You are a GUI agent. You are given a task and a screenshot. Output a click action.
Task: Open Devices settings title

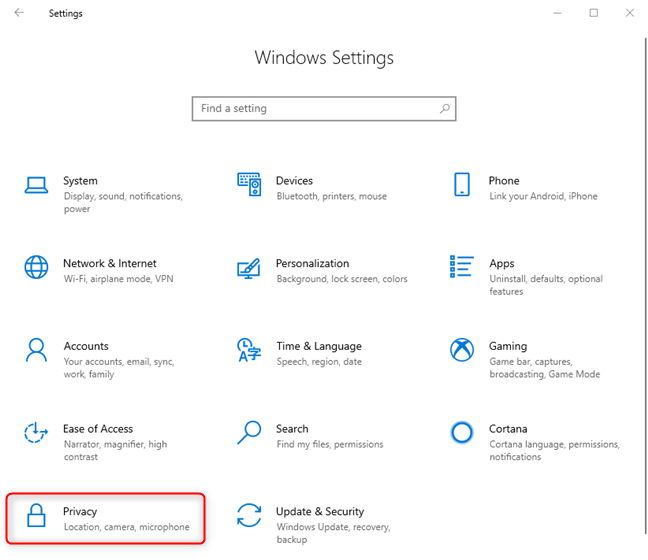point(294,181)
